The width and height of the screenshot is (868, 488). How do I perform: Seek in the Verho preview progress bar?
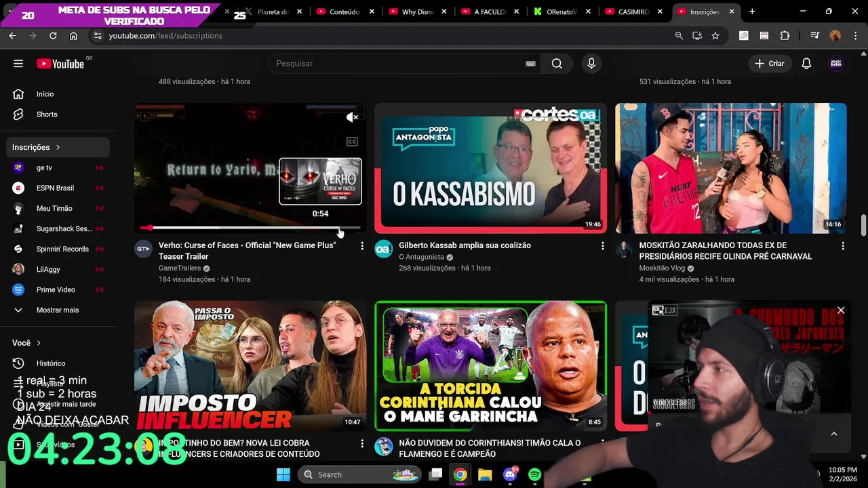(250, 228)
